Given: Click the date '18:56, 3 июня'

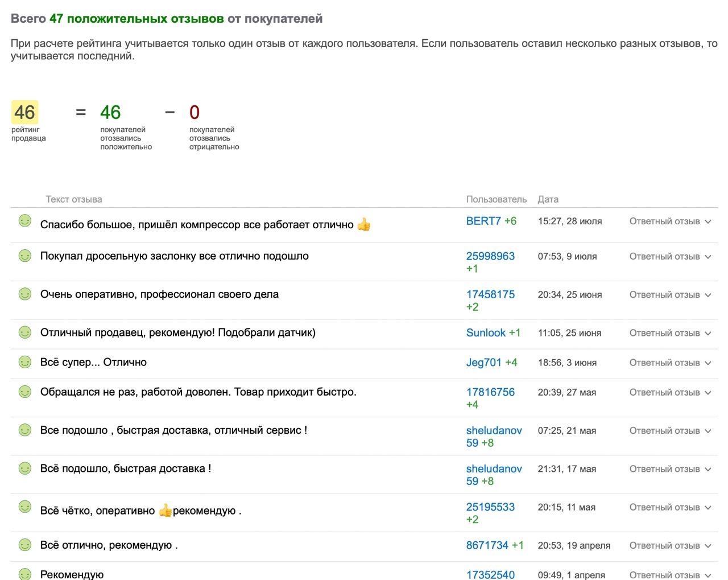Looking at the screenshot, I should 568,362.
